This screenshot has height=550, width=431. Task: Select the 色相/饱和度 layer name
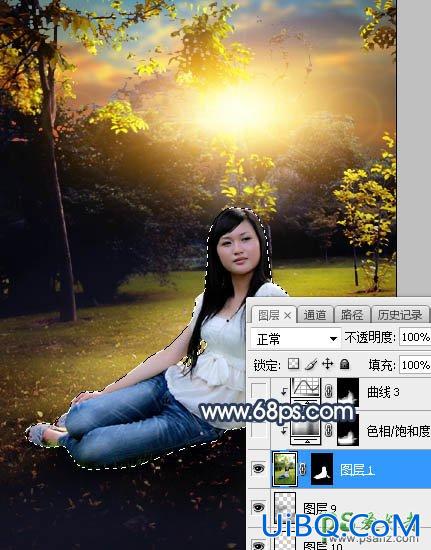(398, 431)
